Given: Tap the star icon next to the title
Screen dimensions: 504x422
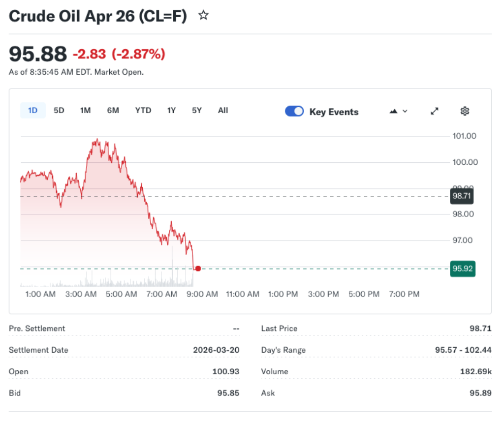Looking at the screenshot, I should [x=203, y=15].
